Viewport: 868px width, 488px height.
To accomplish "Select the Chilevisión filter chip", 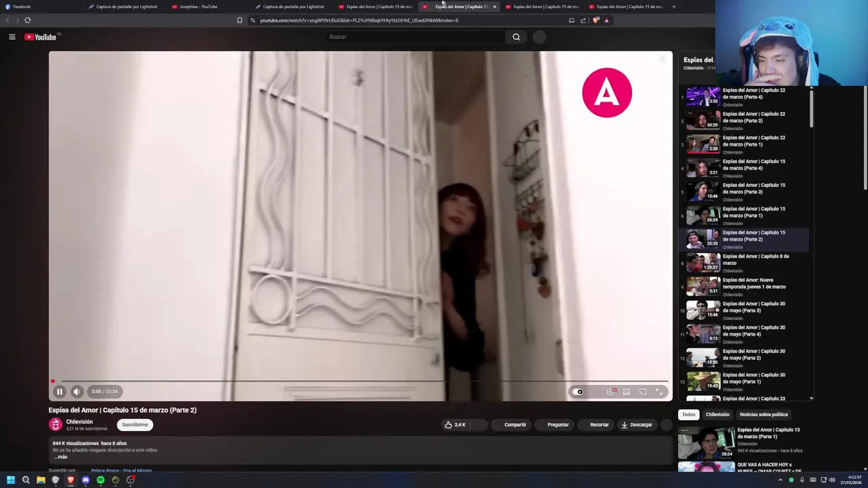I will [x=717, y=415].
